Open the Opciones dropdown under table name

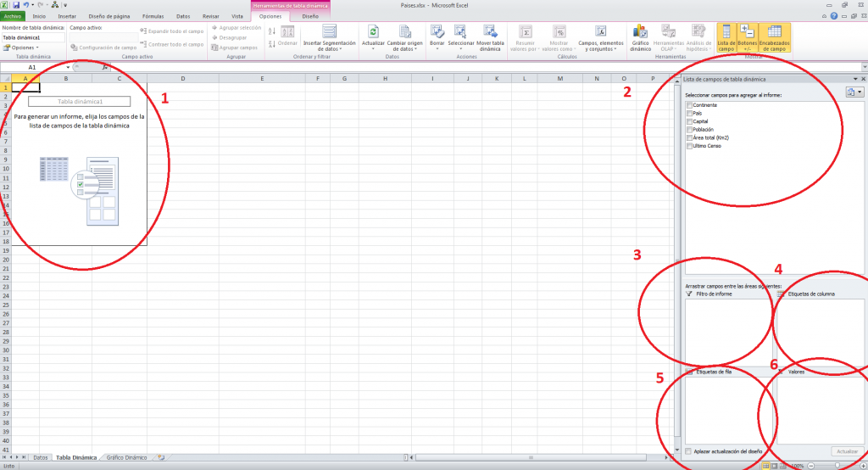coord(21,48)
